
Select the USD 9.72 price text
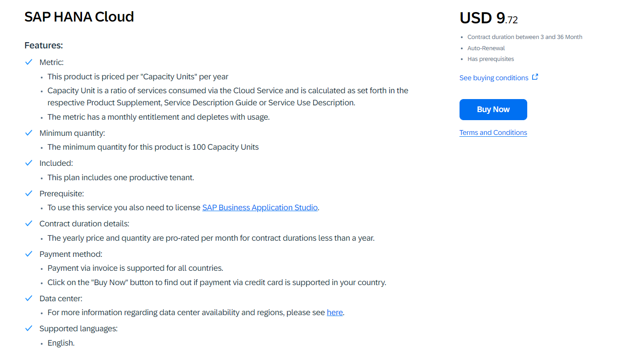488,18
